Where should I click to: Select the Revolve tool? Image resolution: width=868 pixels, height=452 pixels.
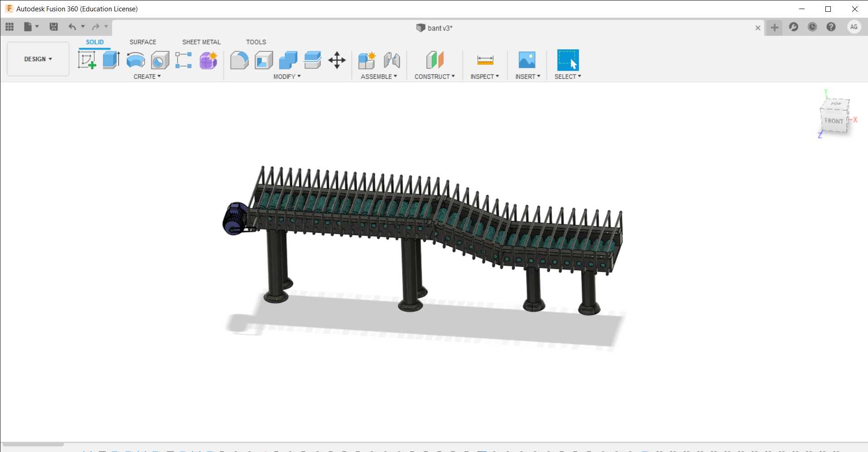[x=136, y=60]
